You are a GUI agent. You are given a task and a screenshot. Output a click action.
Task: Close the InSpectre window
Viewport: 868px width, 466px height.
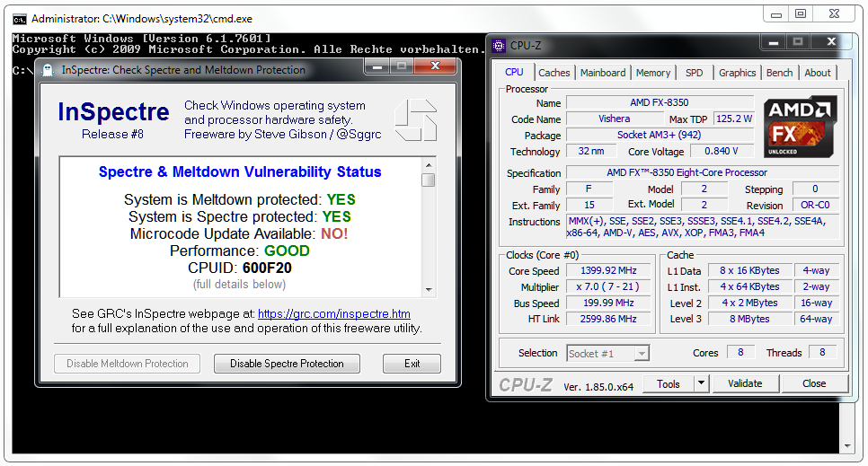436,66
